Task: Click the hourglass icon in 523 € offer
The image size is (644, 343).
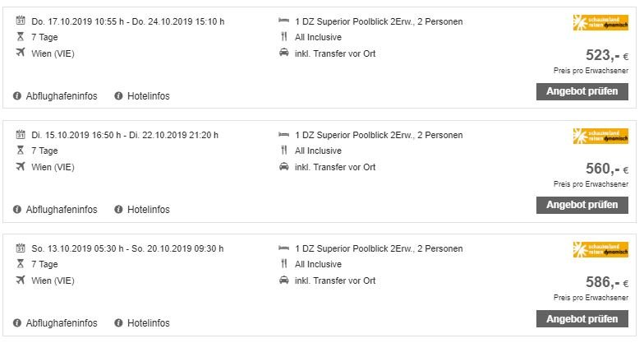Action: pos(20,36)
